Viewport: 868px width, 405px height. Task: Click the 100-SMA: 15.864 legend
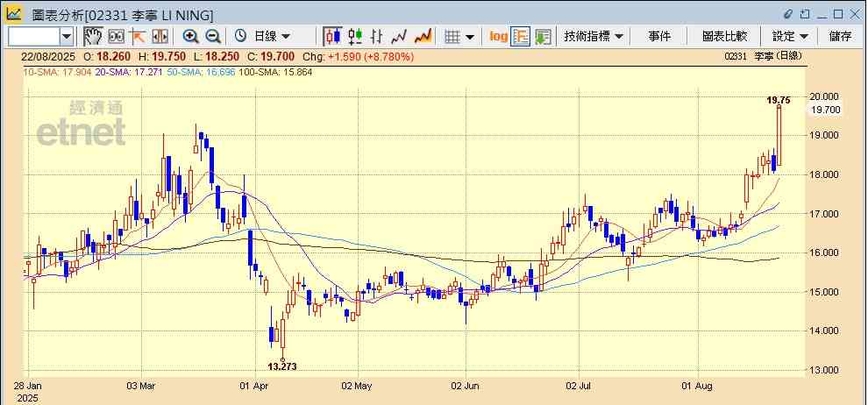click(x=275, y=72)
